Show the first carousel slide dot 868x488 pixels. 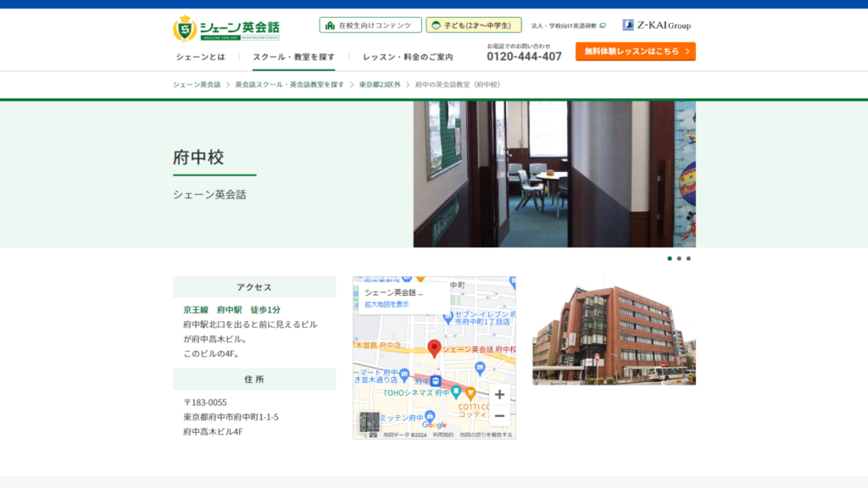pyautogui.click(x=670, y=258)
